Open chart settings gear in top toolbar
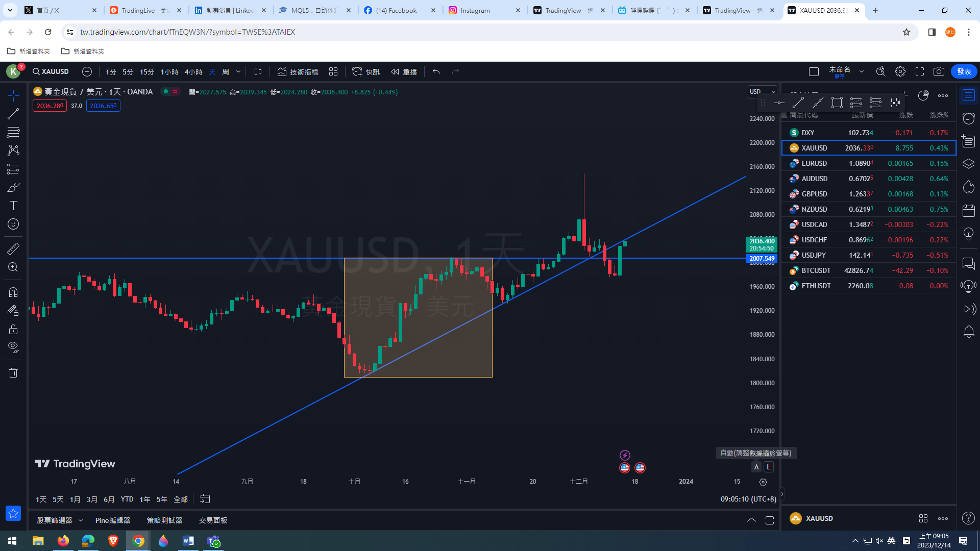Viewport: 980px width, 551px height. (x=900, y=72)
